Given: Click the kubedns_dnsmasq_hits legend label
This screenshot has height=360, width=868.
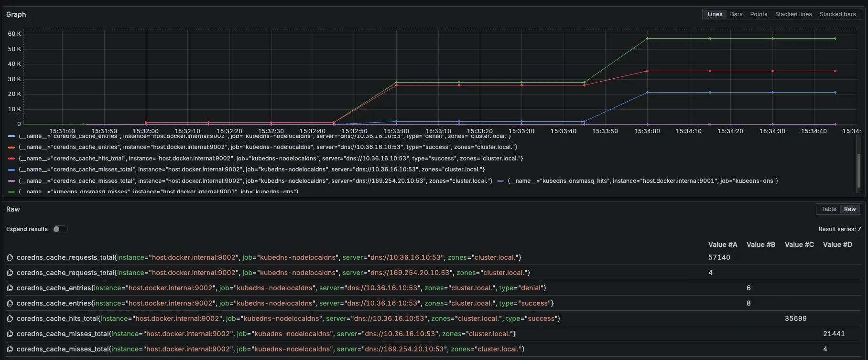Looking at the screenshot, I should coord(642,181).
